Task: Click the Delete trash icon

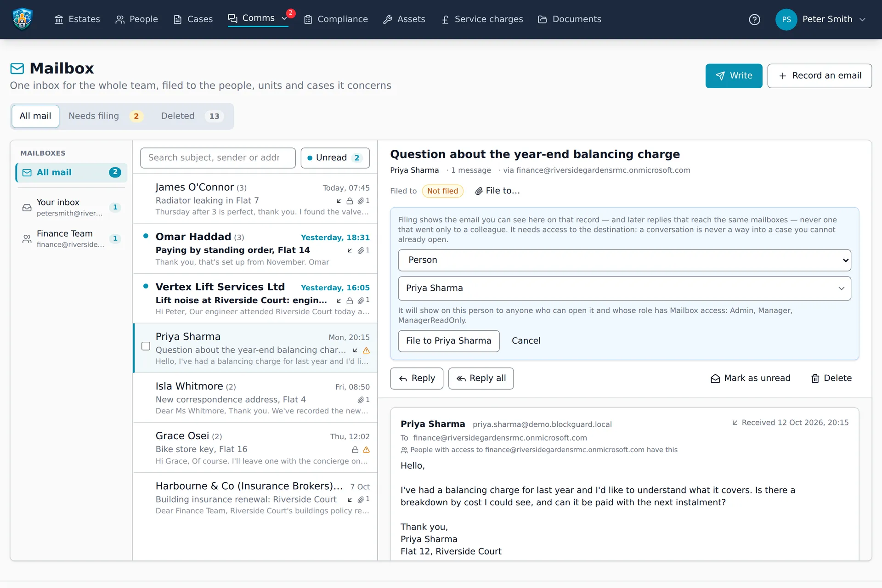Action: 815,379
